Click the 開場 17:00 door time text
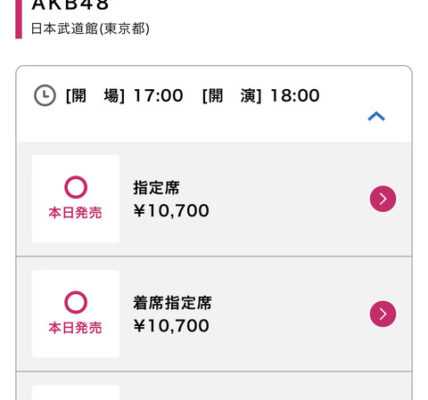 (124, 96)
